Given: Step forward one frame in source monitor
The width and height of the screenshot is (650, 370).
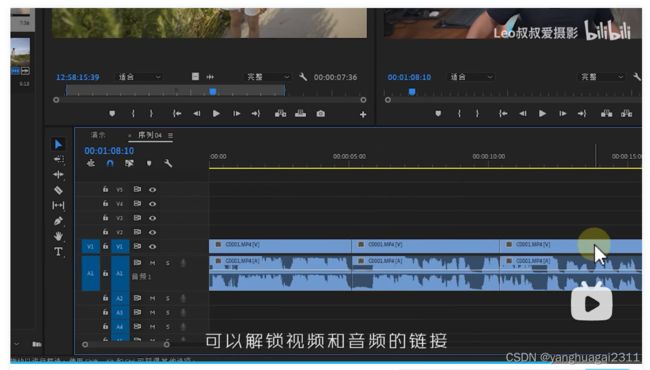Looking at the screenshot, I should pos(236,114).
